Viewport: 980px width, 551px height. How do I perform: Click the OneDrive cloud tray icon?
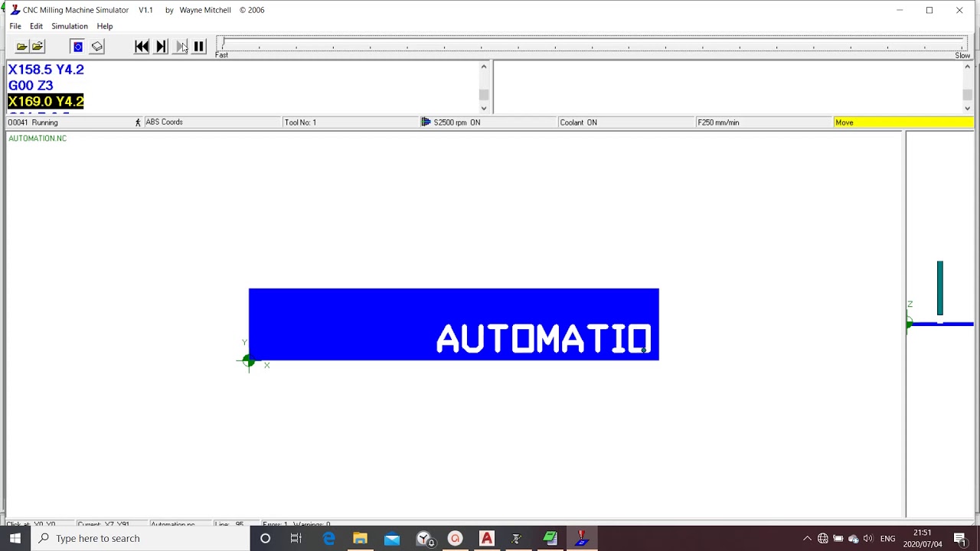854,539
